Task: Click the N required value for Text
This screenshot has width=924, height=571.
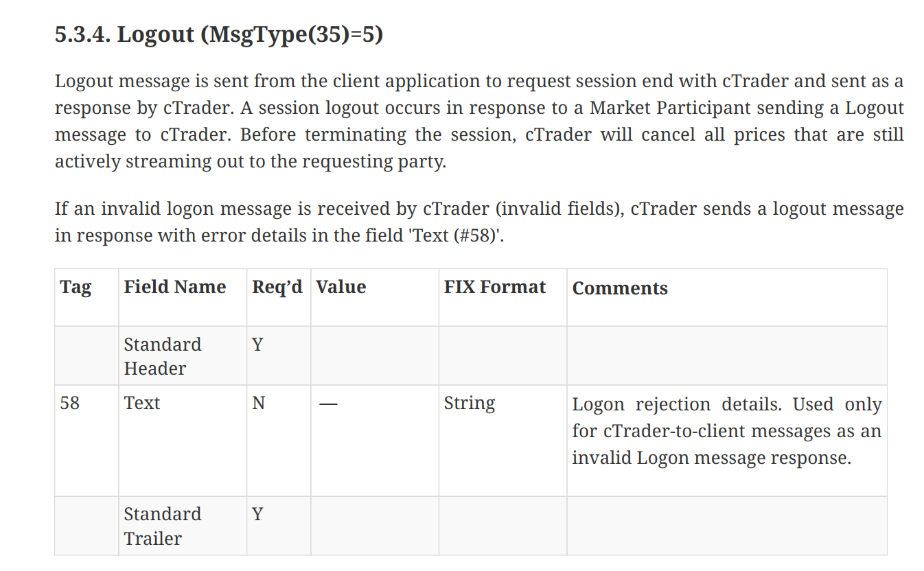Action: pos(258,403)
